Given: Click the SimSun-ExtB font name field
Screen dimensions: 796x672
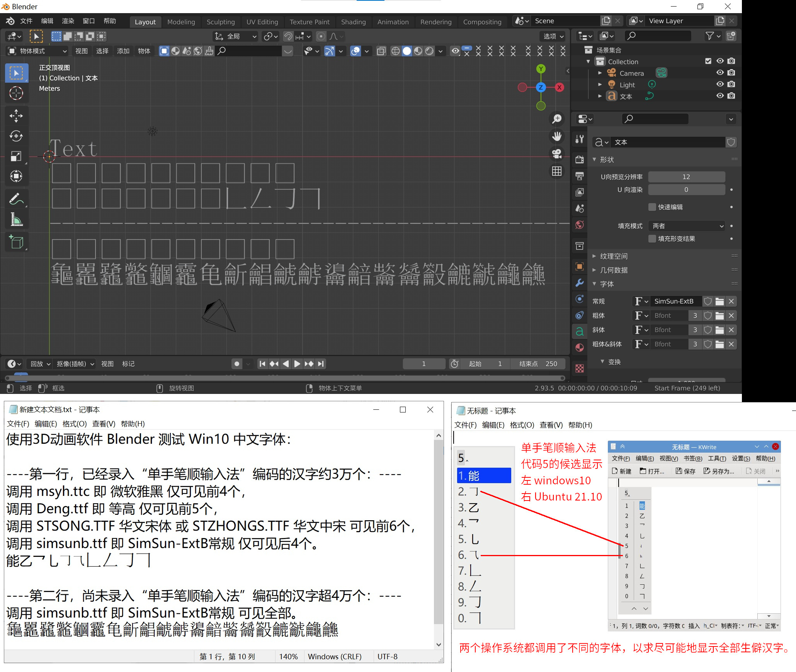Looking at the screenshot, I should pos(676,301).
